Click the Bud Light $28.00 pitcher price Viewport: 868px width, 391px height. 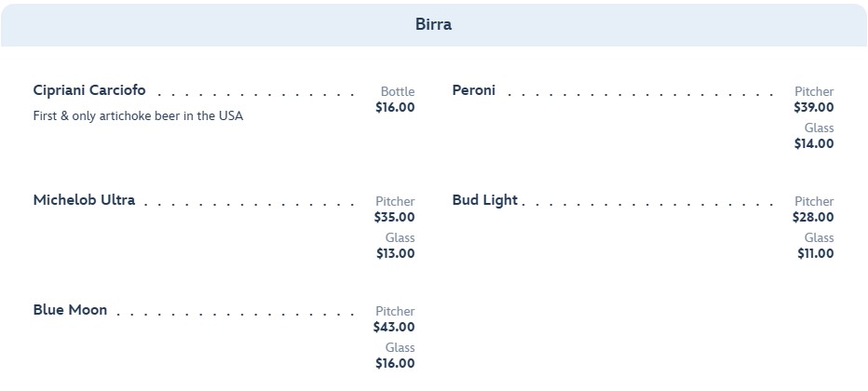tap(814, 217)
